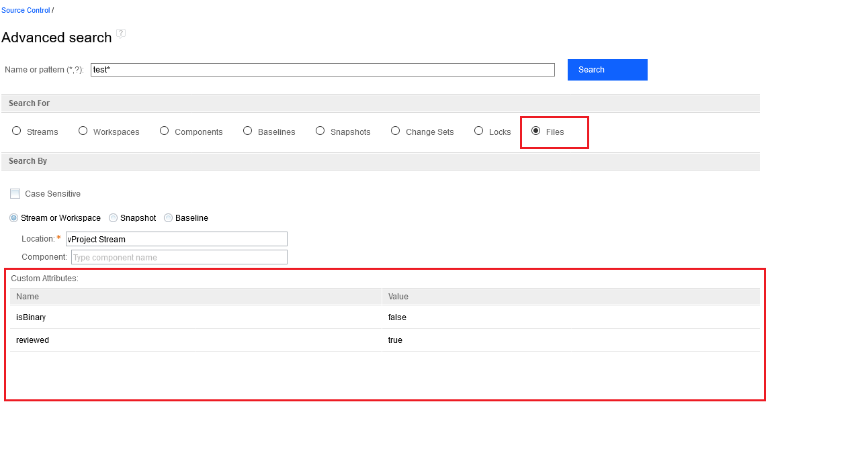Click the Source Control breadcrumb link
This screenshot has height=449, width=868.
pos(26,10)
